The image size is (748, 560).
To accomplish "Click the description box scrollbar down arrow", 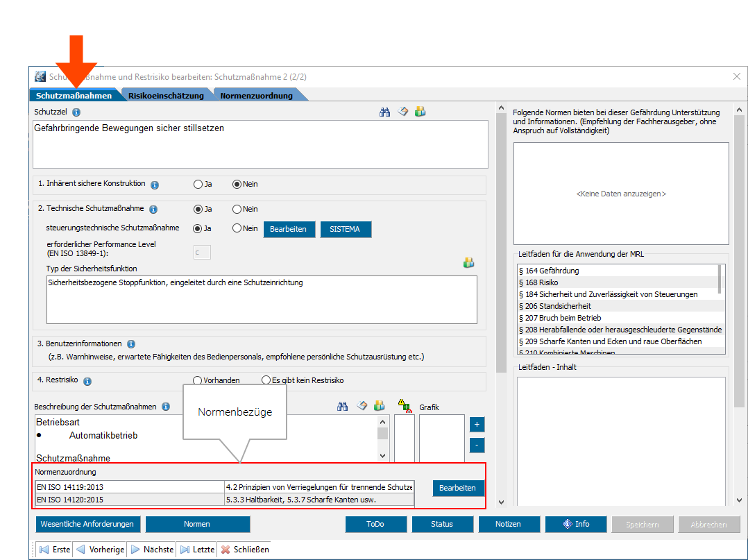I will coord(382,456).
